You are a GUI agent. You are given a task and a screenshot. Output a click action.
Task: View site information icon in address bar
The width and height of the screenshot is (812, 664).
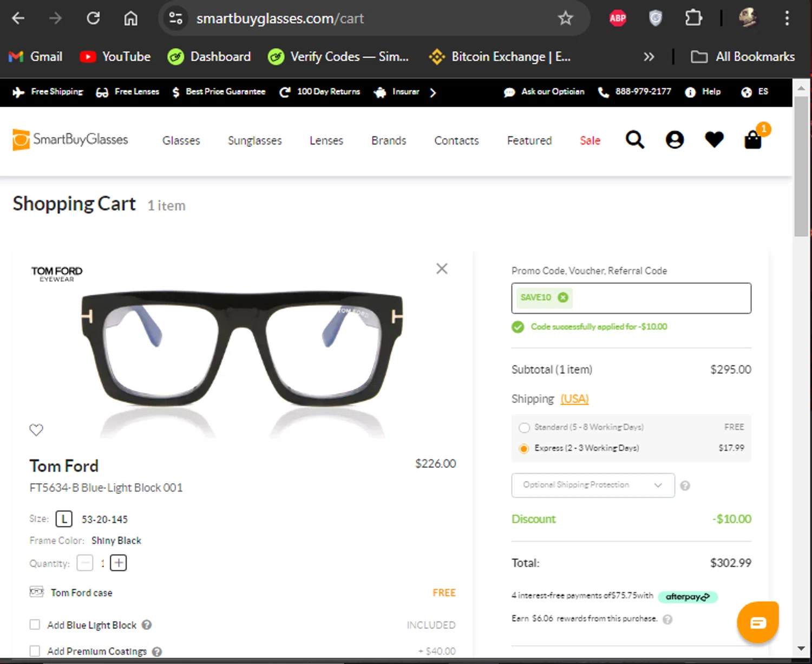[175, 18]
